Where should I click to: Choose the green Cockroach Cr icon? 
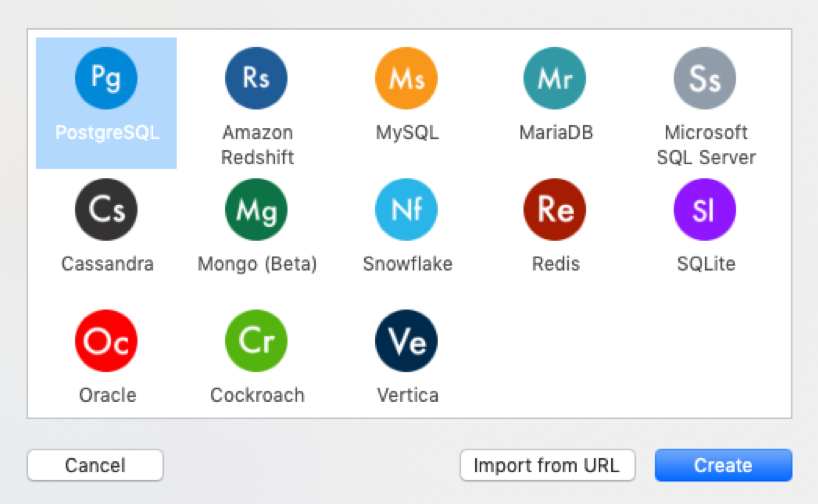(256, 341)
